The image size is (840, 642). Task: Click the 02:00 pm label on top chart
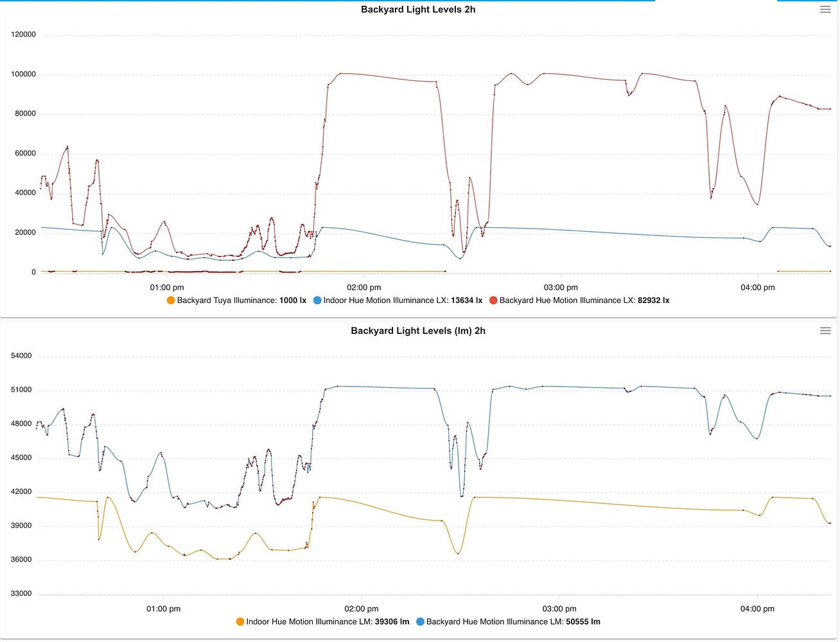(364, 288)
